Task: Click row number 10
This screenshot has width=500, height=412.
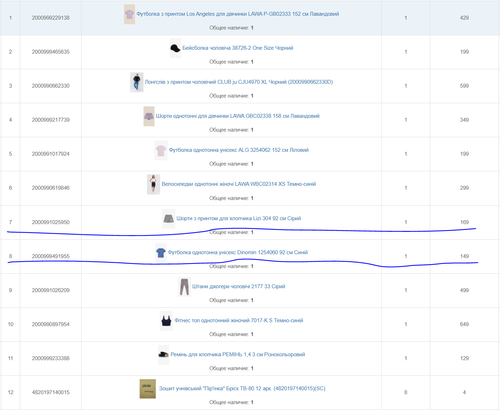Action: [10, 324]
